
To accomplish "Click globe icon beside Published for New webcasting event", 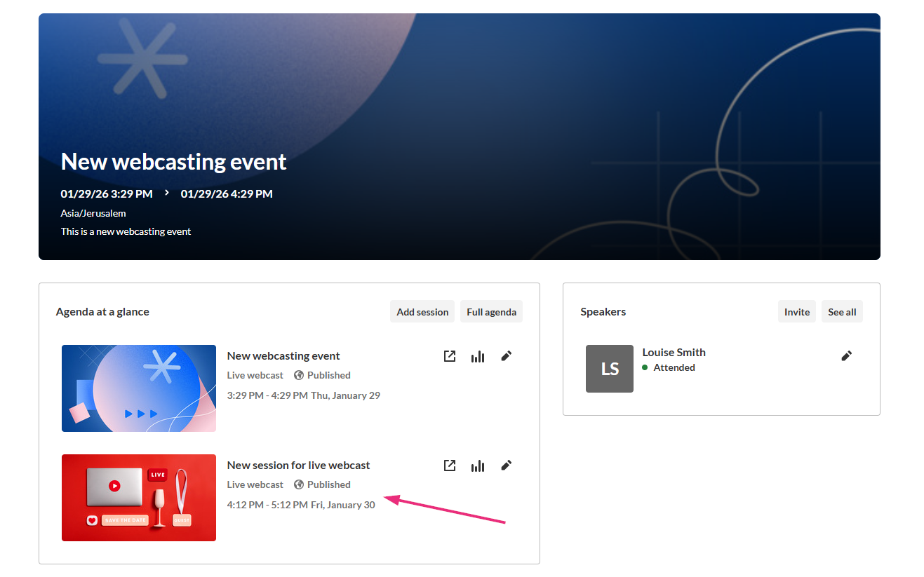I will click(x=299, y=375).
